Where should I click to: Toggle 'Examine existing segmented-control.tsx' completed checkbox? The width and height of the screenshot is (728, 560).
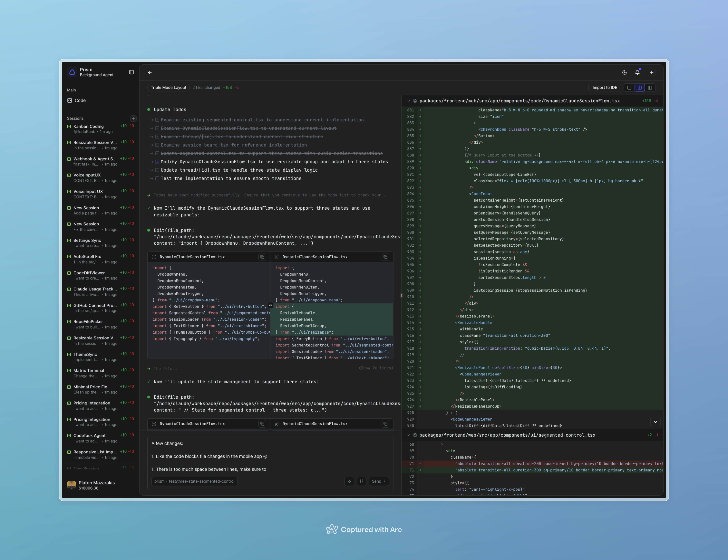[x=157, y=120]
